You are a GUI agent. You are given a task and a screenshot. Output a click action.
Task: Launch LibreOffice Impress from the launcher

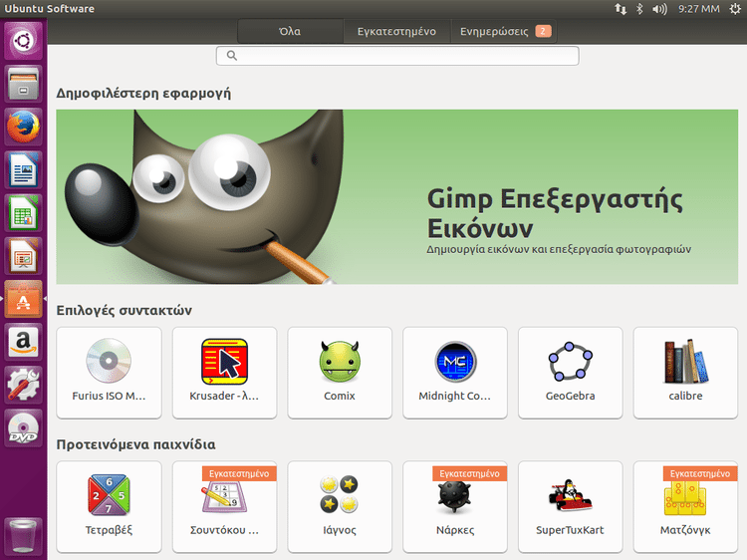click(23, 255)
